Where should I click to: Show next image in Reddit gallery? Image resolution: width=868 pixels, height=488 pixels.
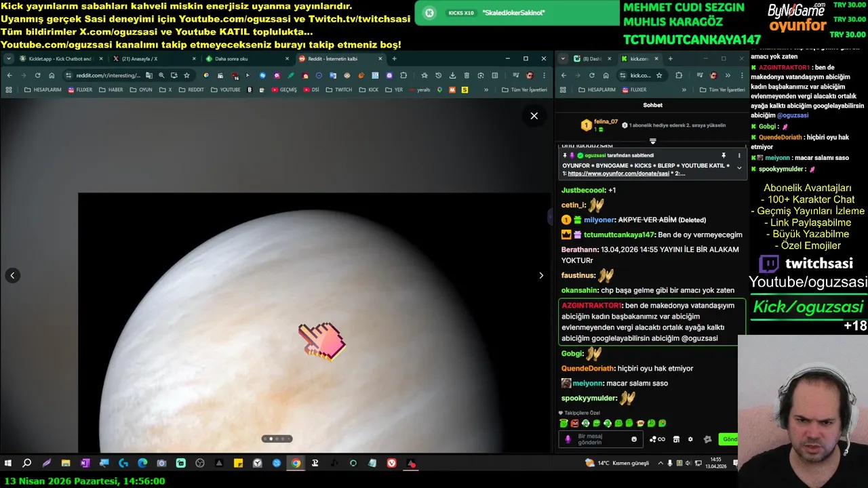(540, 275)
